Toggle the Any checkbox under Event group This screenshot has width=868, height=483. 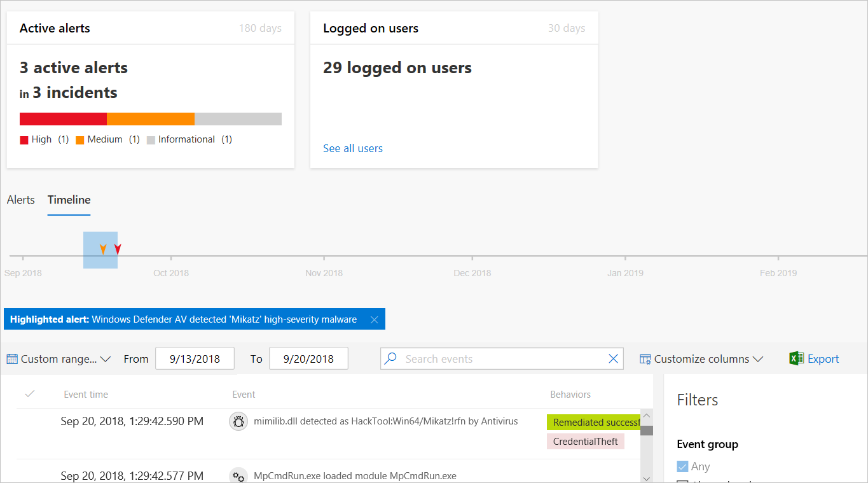coord(683,466)
